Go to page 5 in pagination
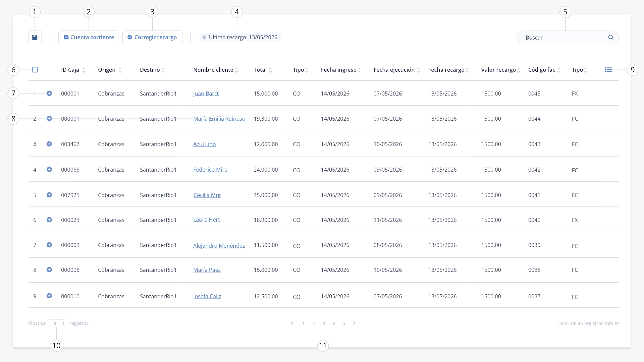This screenshot has width=644, height=362. (x=344, y=323)
